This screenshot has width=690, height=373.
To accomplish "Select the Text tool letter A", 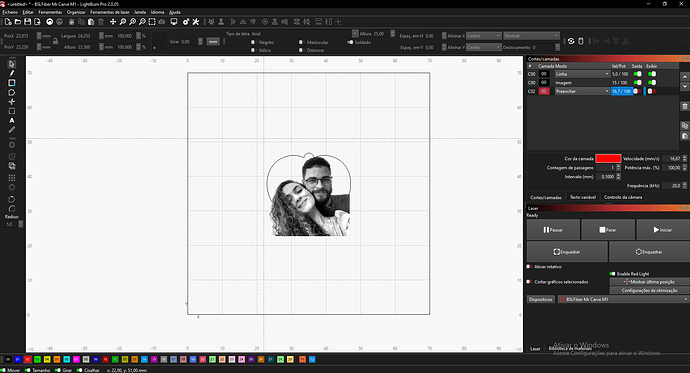I will (x=11, y=121).
